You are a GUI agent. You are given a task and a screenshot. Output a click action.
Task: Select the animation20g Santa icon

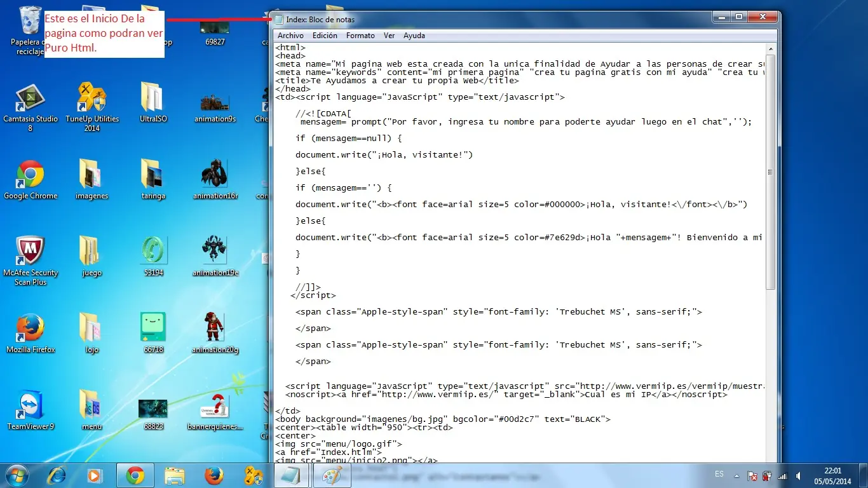(x=215, y=334)
